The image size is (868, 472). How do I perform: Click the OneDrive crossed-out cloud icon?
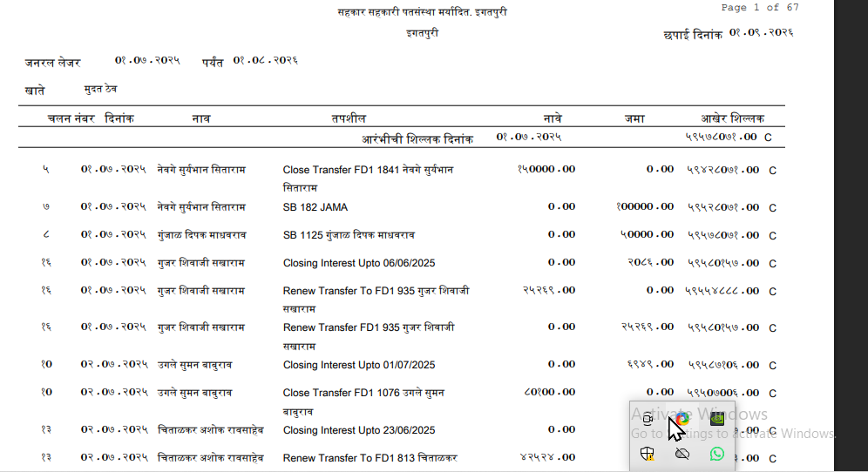tap(682, 454)
